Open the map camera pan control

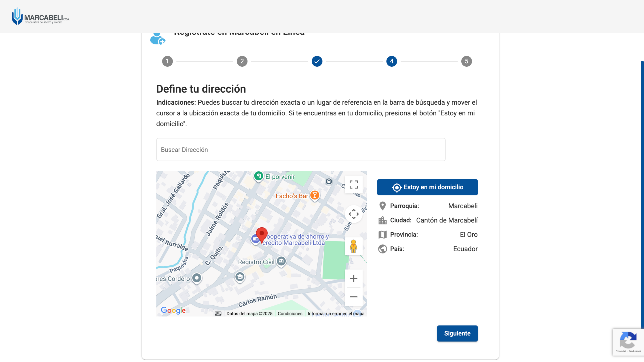(353, 214)
